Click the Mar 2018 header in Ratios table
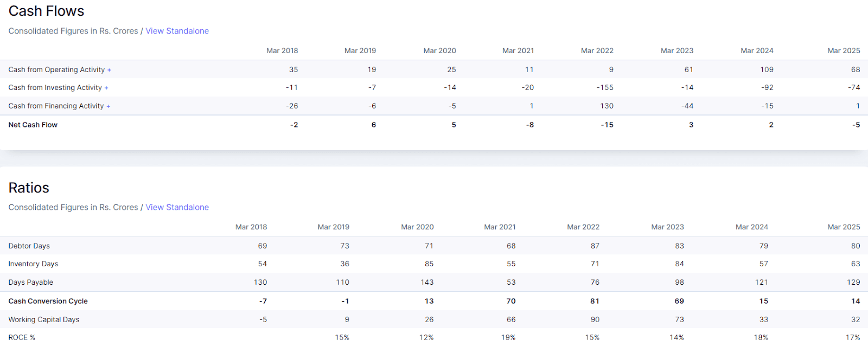This screenshot has height=346, width=868. 251,227
